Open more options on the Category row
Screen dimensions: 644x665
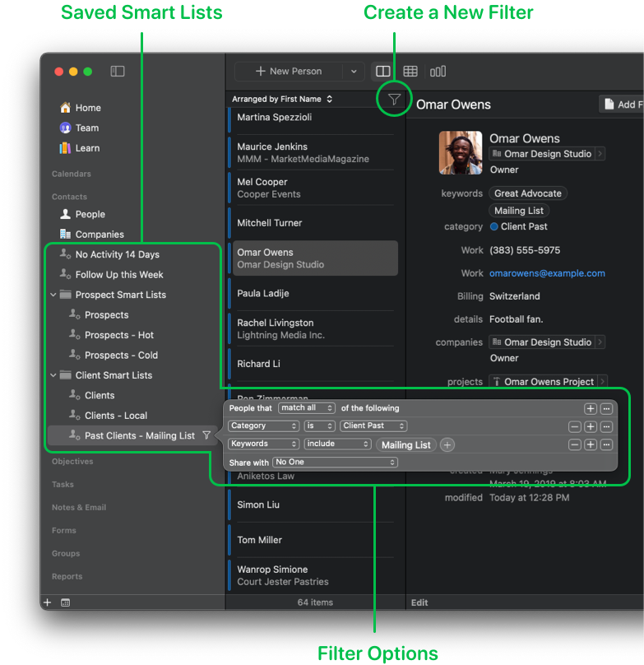[607, 426]
